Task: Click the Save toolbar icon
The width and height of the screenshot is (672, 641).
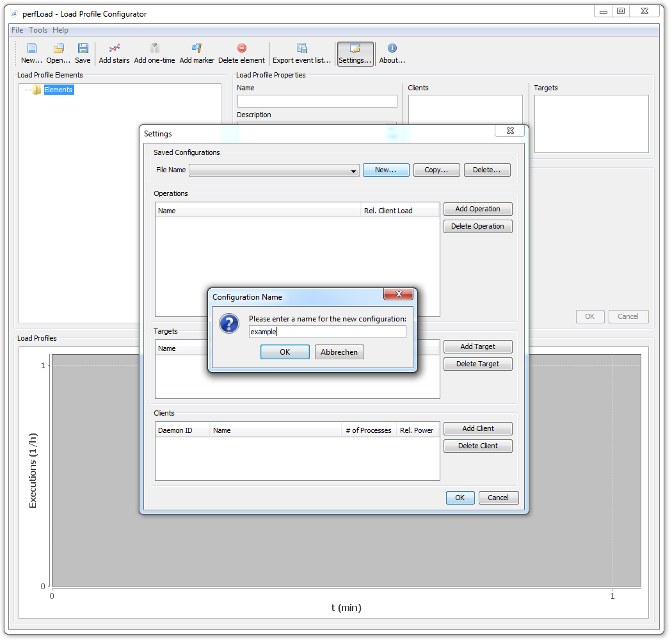Action: (83, 53)
